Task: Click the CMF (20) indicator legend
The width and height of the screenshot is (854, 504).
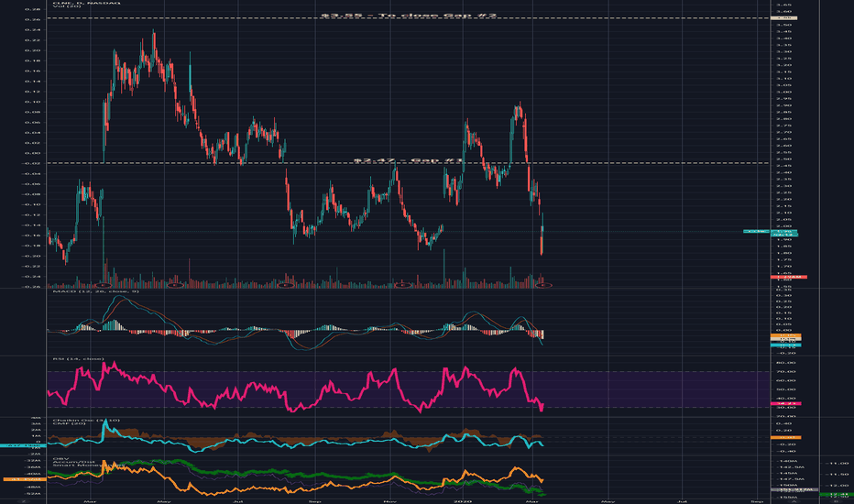Action: (67, 424)
